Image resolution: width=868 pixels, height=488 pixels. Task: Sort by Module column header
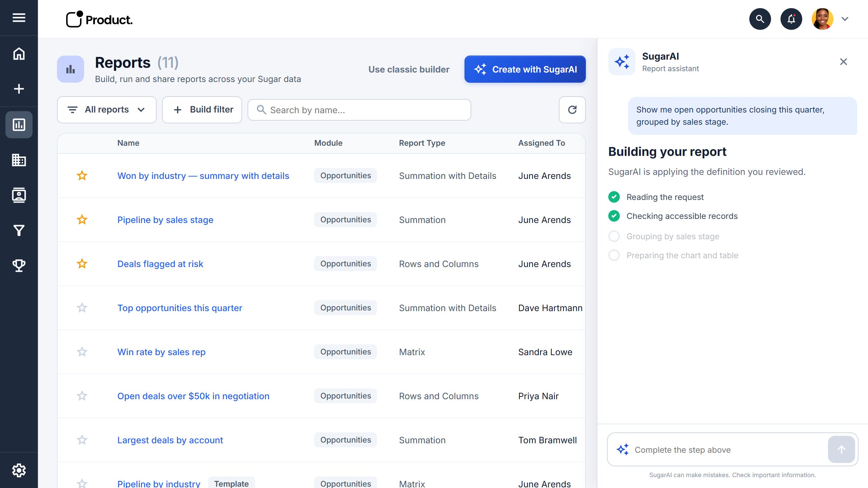(328, 143)
